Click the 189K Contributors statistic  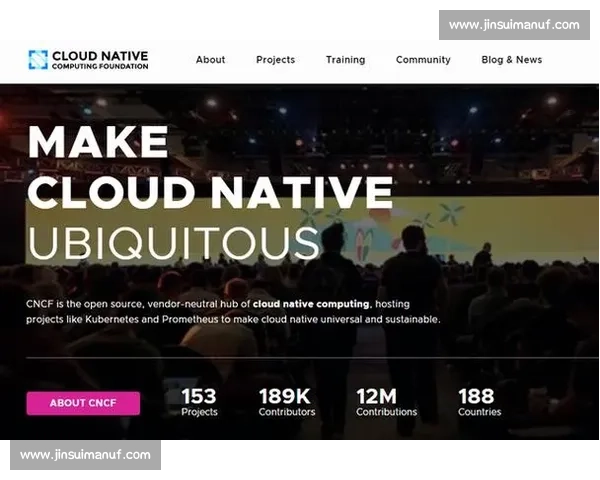[287, 402]
